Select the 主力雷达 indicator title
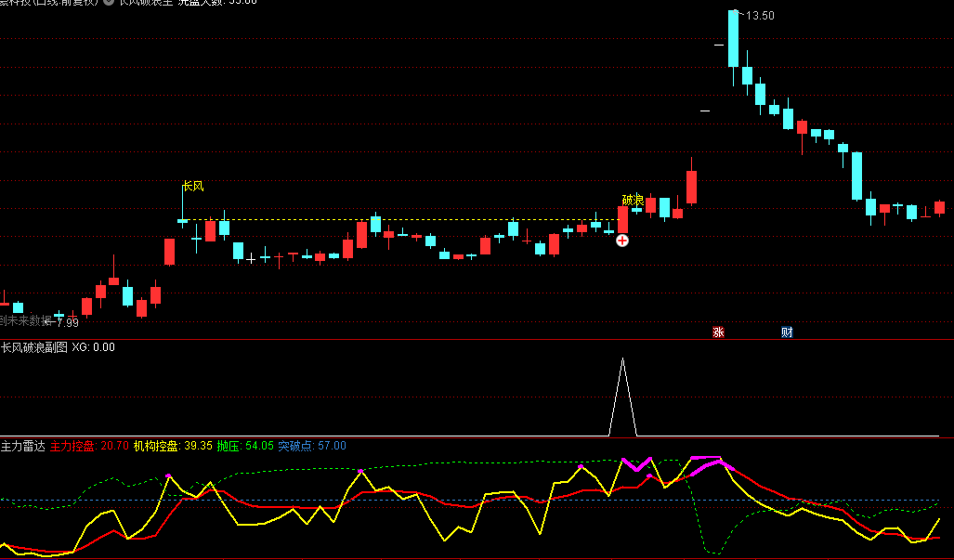Image resolution: width=954 pixels, height=560 pixels. point(23,446)
